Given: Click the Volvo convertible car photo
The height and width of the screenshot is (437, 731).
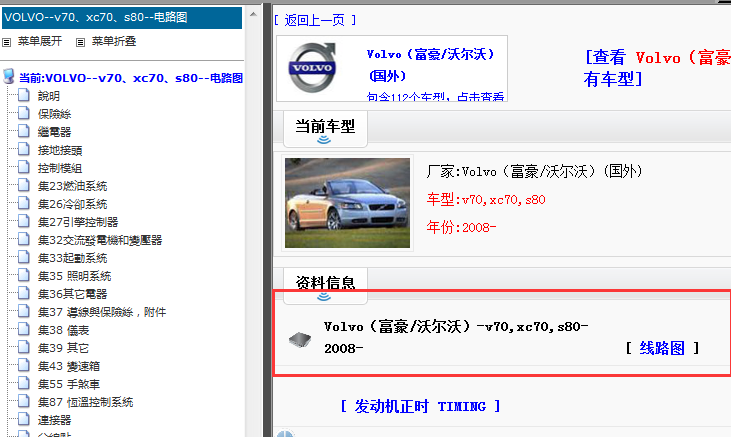Looking at the screenshot, I should pyautogui.click(x=347, y=203).
